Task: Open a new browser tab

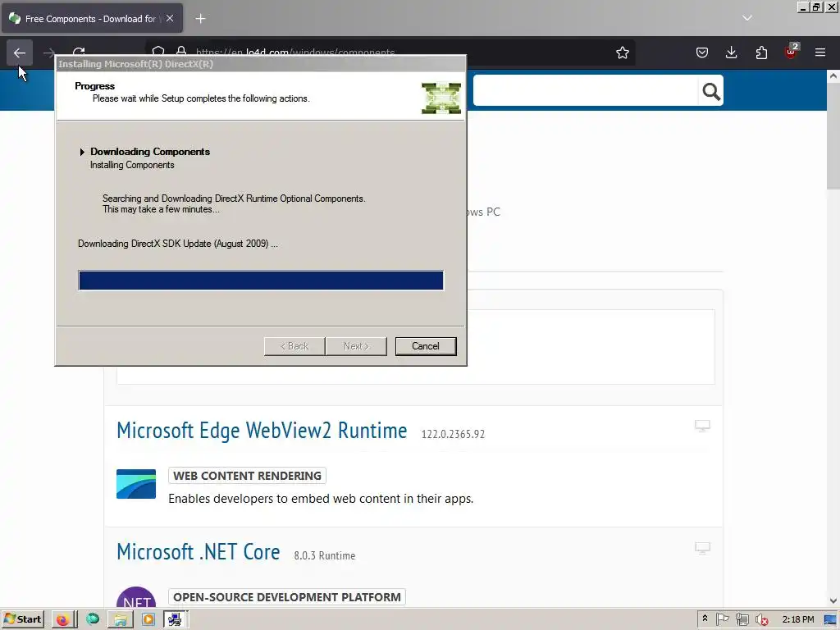Action: (x=200, y=19)
